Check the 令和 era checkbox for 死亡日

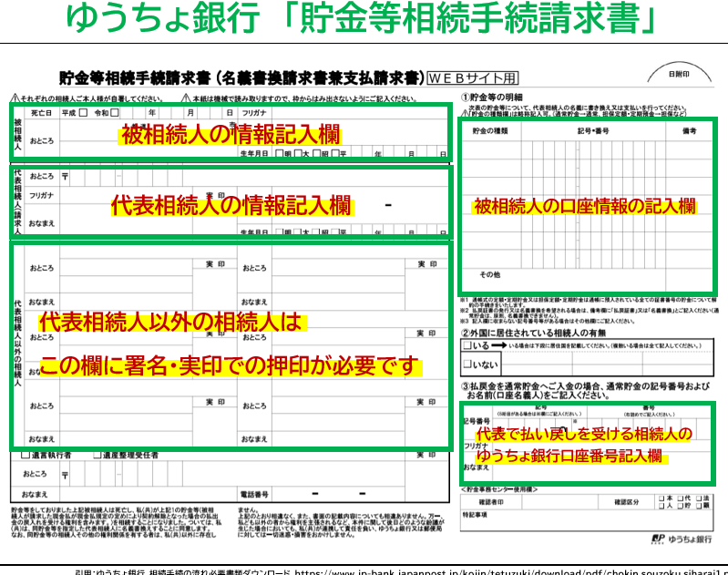tap(115, 113)
